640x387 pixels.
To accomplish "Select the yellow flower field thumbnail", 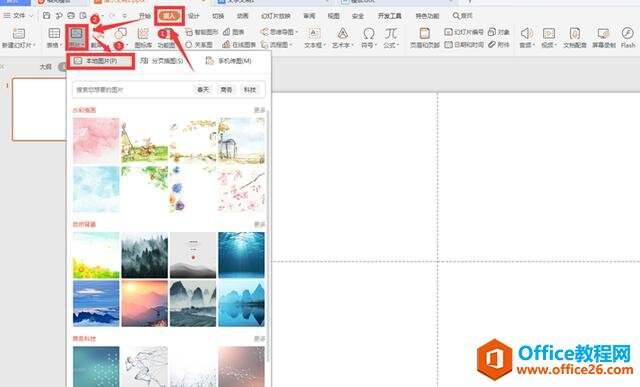I will (96, 255).
